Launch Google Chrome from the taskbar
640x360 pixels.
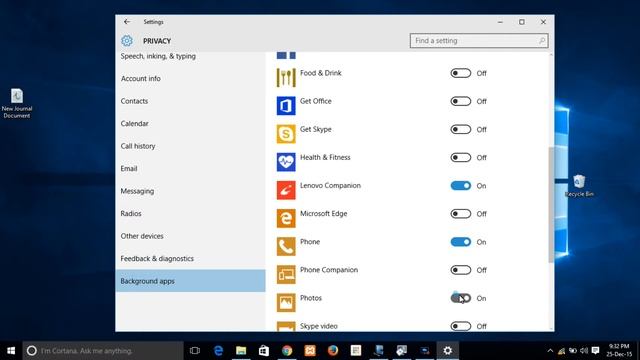tap(287, 351)
